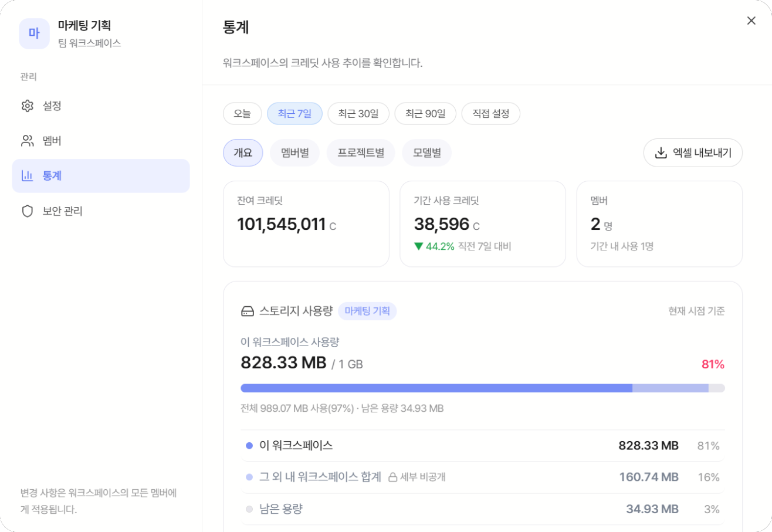Click the 16% value in 그 외 row
This screenshot has height=532, width=772.
709,477
